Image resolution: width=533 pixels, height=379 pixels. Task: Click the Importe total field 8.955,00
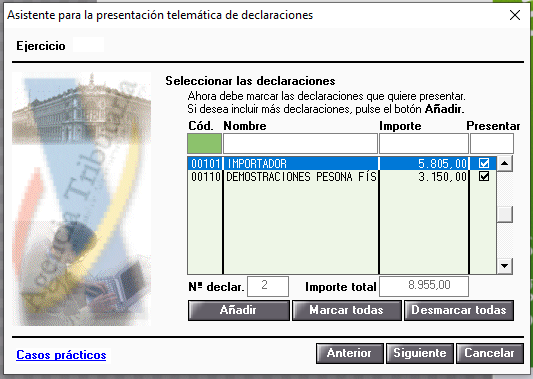[x=424, y=287]
